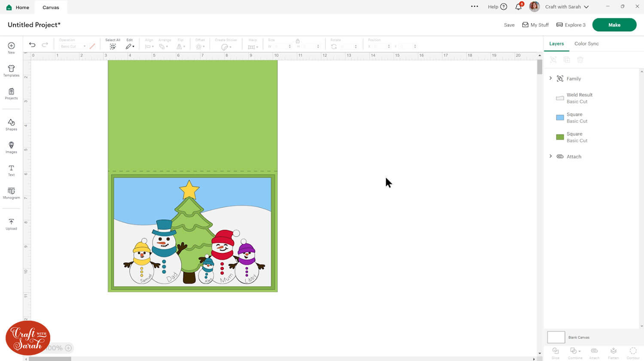The image size is (644, 361).
Task: Open the Edit dropdown in toolbar
Action: click(x=130, y=46)
